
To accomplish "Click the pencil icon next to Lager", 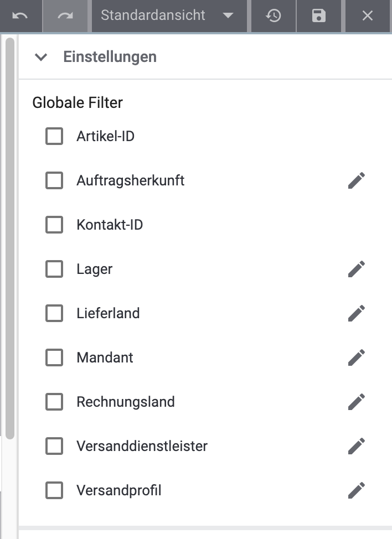I will click(357, 269).
